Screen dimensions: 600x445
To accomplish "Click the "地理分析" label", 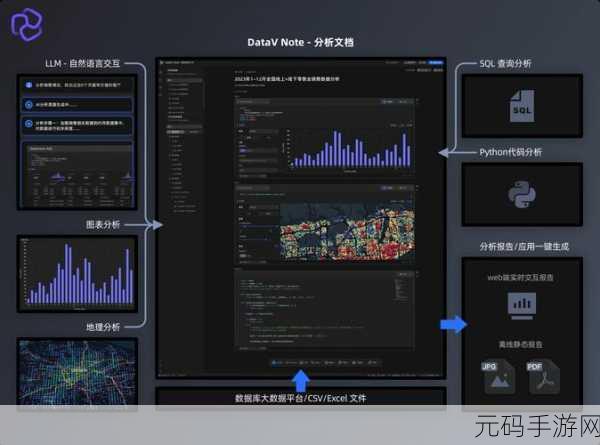I will [x=103, y=327].
